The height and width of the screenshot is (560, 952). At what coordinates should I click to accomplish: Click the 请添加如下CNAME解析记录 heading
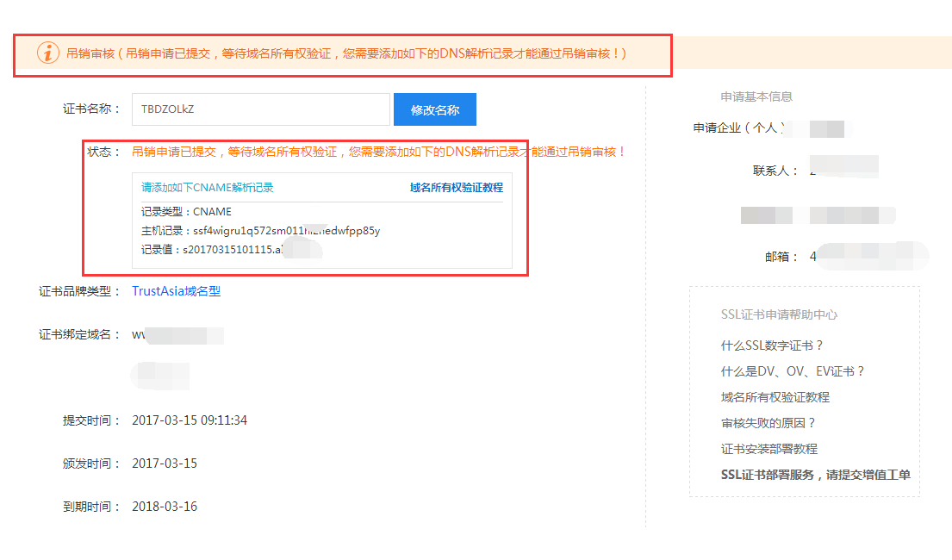[205, 186]
